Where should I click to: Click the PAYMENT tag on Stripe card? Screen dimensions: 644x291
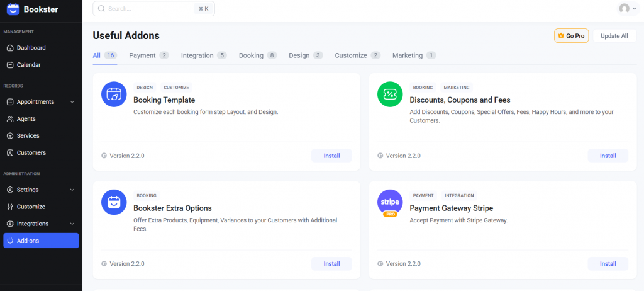[x=423, y=195]
